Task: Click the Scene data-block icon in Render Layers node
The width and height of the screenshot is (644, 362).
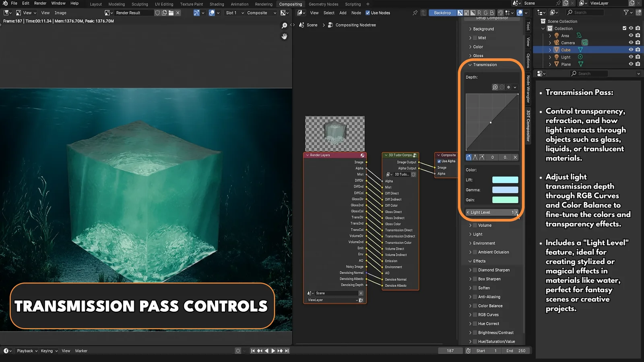Action: coord(310,293)
